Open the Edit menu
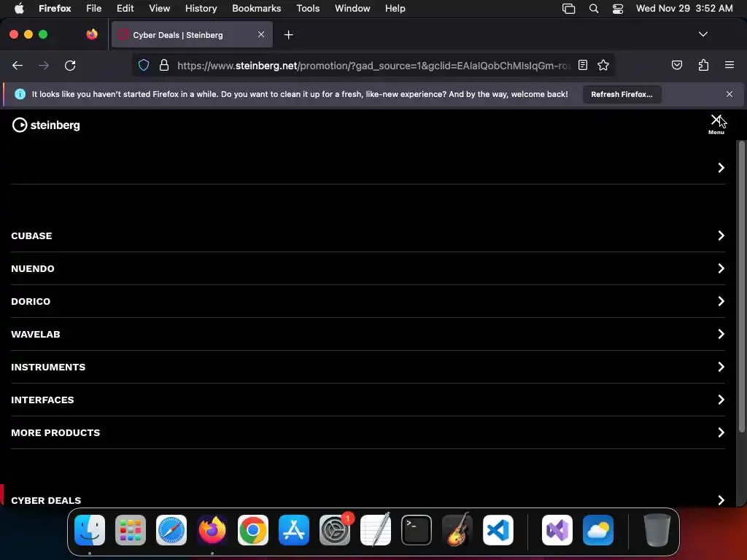Screen dimensions: 747x560 pos(125,8)
